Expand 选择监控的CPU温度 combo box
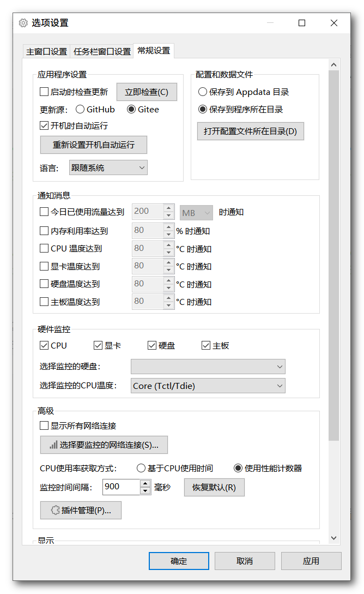Image resolution: width=364 pixels, height=594 pixels. (x=208, y=386)
